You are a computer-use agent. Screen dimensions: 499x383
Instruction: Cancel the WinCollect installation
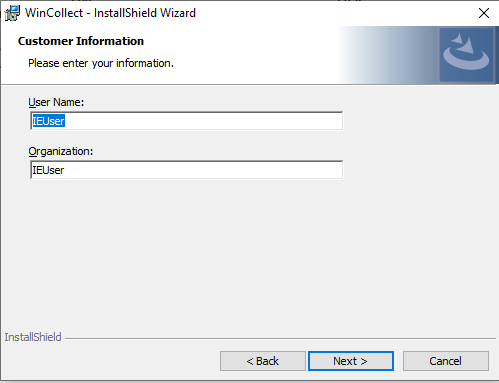tap(446, 361)
